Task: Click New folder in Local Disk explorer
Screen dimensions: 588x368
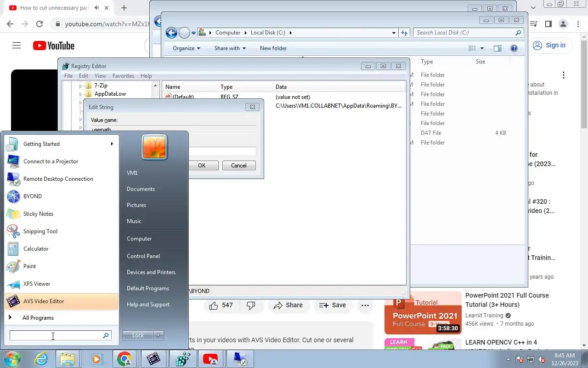Action: (x=273, y=48)
